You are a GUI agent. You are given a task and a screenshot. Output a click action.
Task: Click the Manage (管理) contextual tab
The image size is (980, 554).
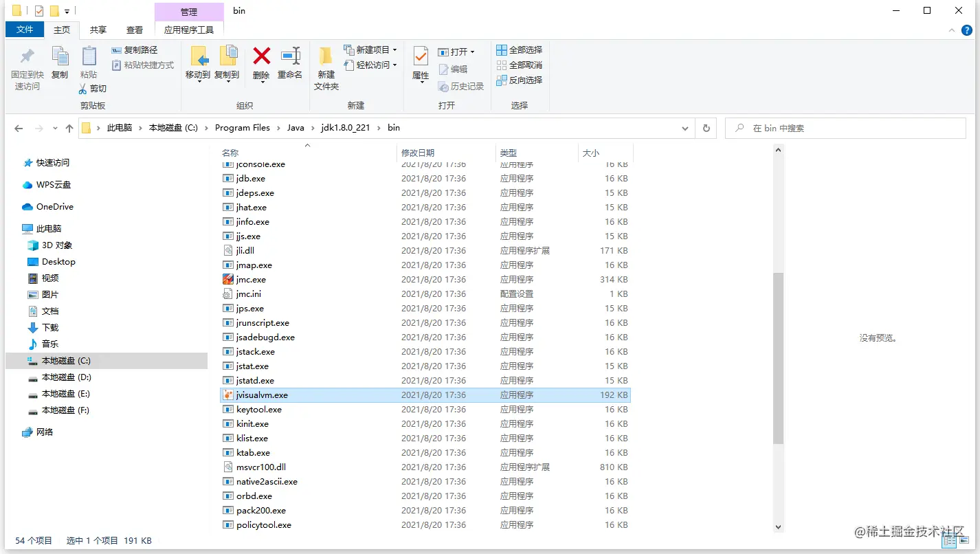tap(189, 12)
